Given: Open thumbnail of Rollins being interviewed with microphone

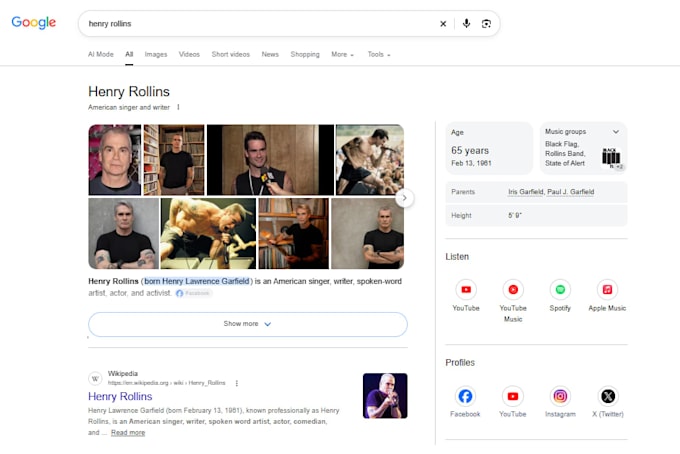Looking at the screenshot, I should click(x=271, y=160).
